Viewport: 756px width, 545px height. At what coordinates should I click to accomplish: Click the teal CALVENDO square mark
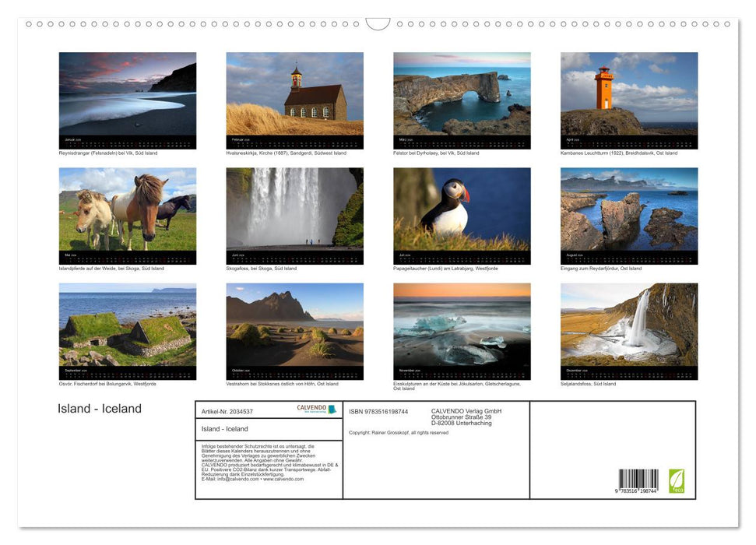click(x=331, y=409)
